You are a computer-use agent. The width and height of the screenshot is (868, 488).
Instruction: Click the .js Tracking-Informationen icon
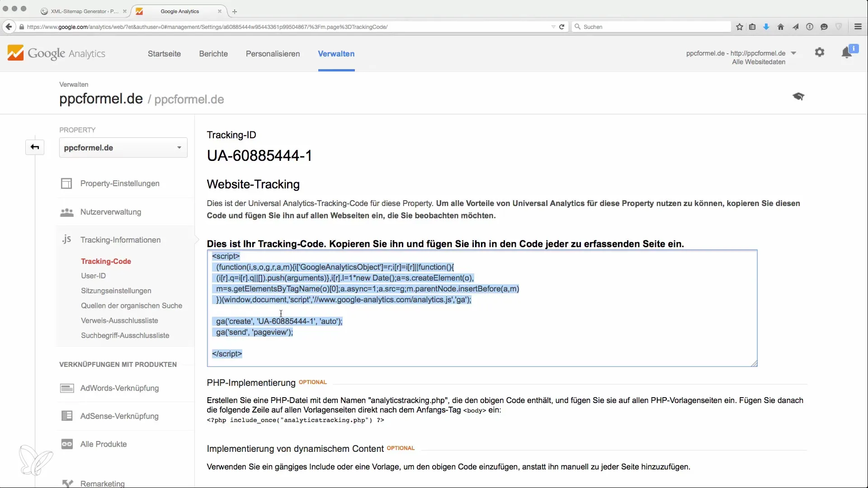point(66,239)
